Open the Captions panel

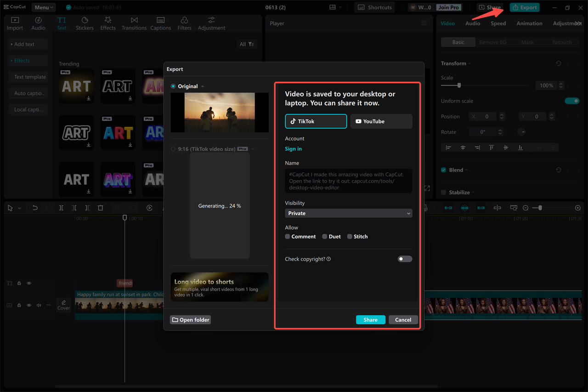(160, 23)
